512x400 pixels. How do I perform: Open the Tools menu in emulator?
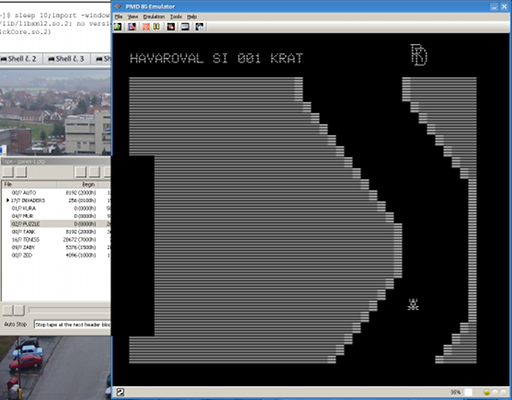[x=176, y=16]
